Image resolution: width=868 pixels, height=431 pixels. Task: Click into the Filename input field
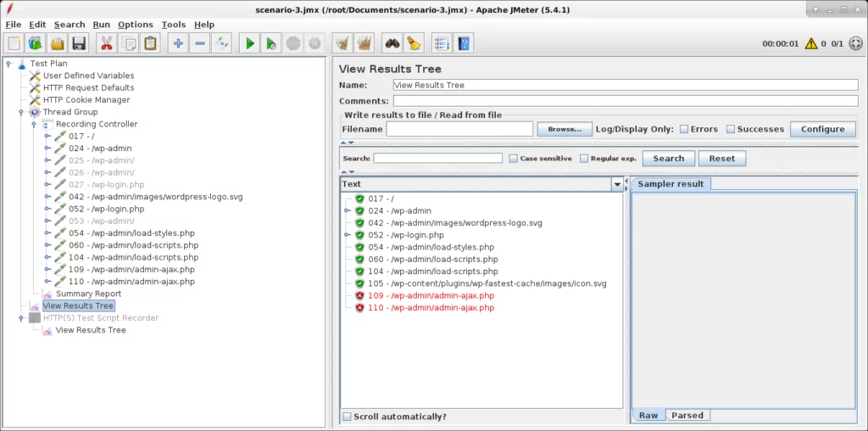(459, 129)
